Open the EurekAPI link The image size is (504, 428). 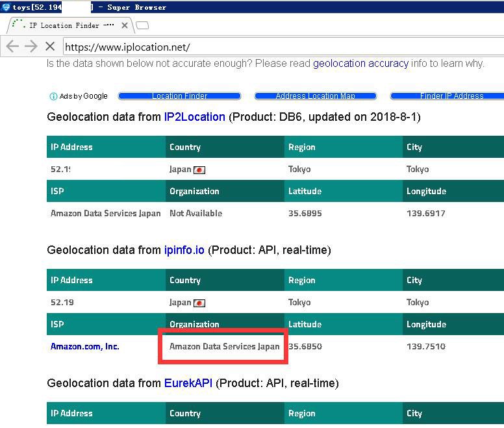tap(189, 383)
